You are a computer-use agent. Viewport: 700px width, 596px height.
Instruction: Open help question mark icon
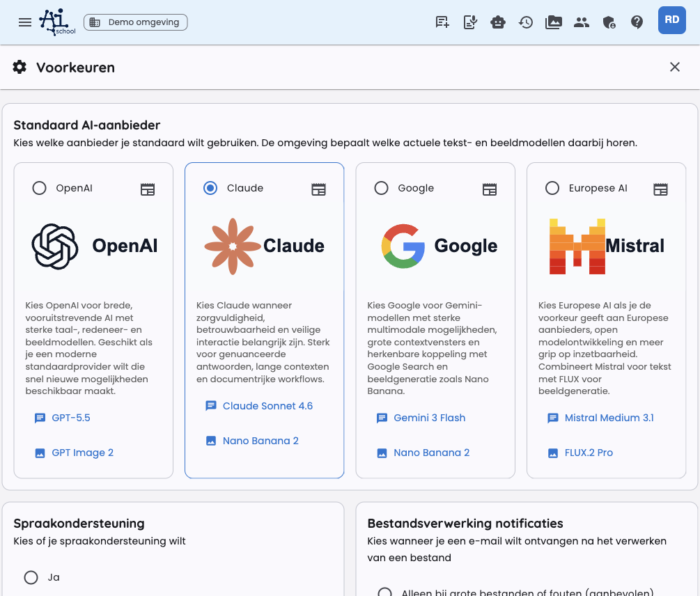pyautogui.click(x=637, y=22)
